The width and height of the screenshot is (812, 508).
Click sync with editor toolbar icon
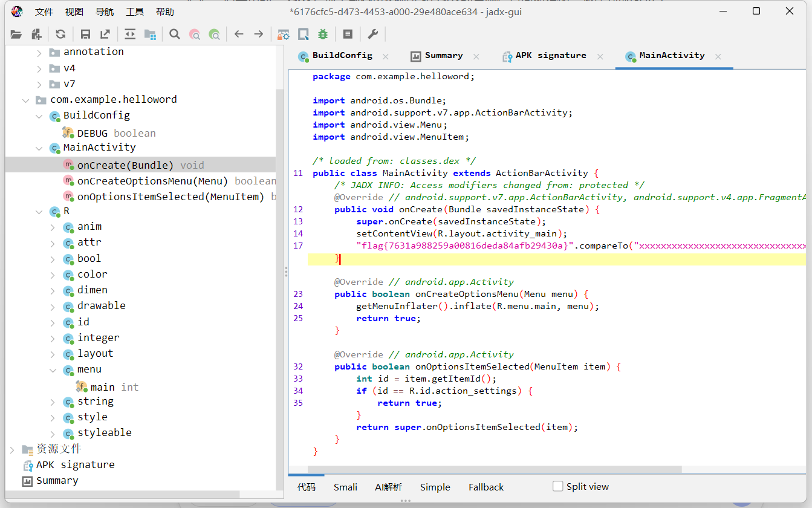(x=130, y=34)
